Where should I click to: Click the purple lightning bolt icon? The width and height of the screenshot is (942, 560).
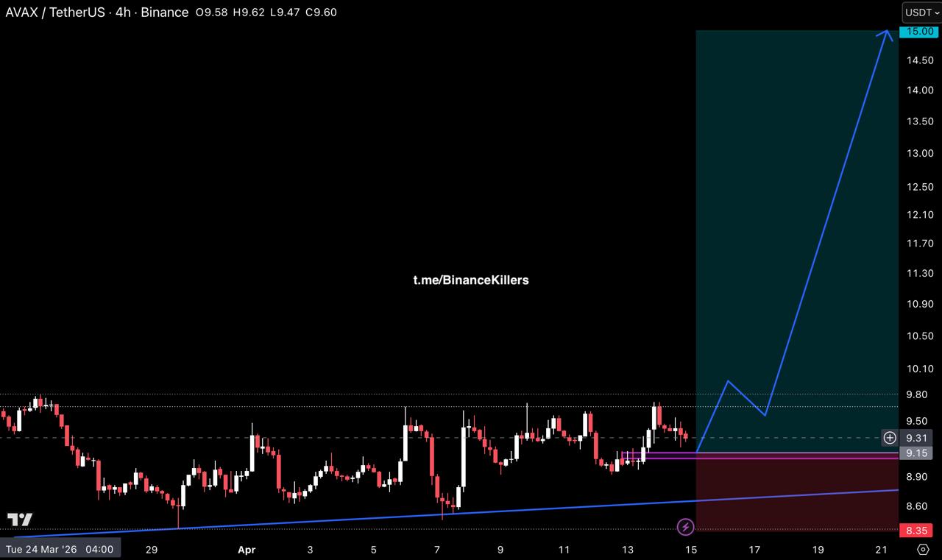point(685,527)
